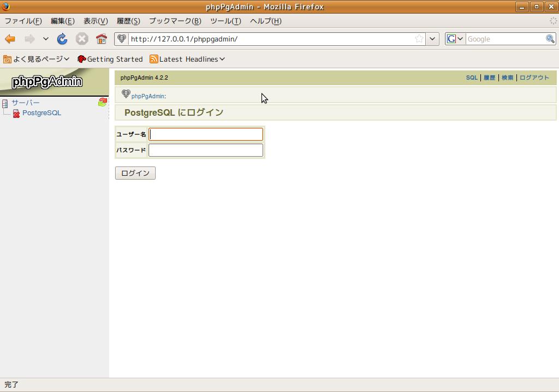This screenshot has height=392, width=559.
Task: Click the magnifier search button
Action: [x=550, y=39]
